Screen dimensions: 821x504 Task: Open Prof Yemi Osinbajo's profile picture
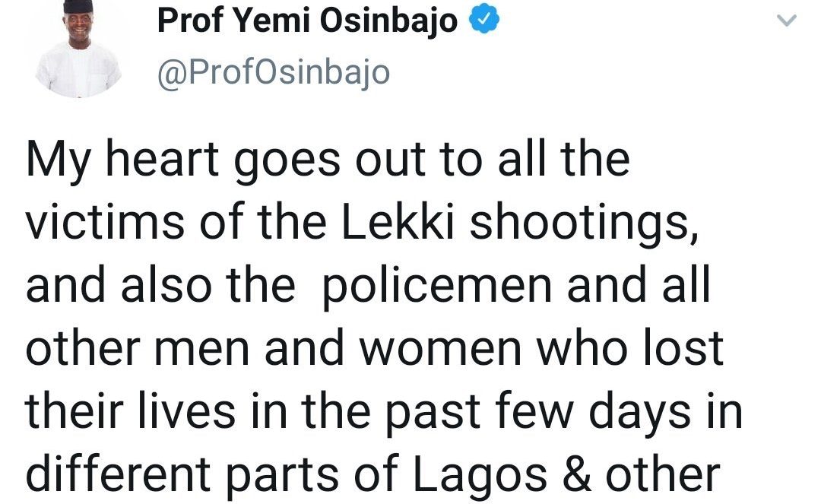(x=78, y=49)
